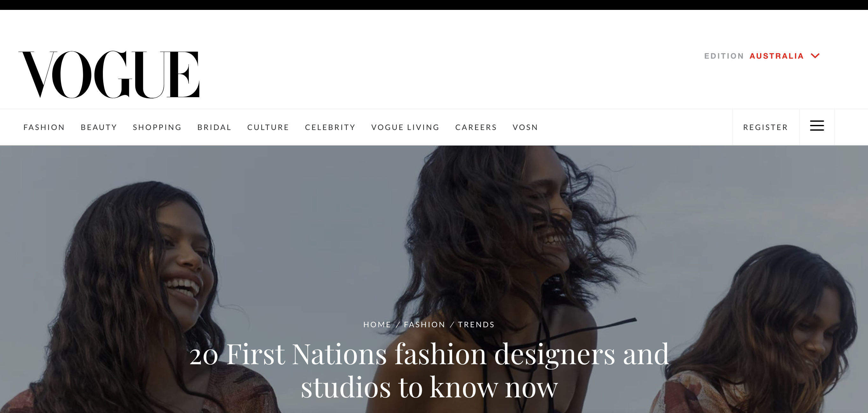Go to the Shopping section
This screenshot has width=868, height=413.
tap(157, 127)
